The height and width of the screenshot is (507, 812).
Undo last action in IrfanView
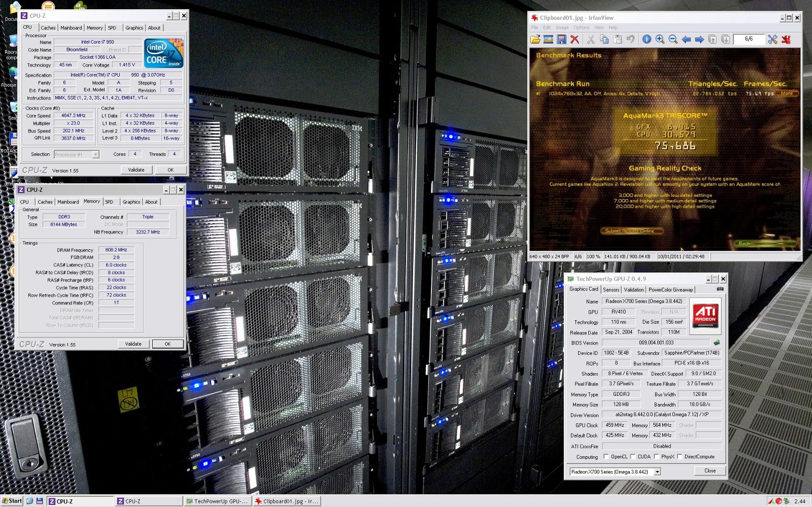(x=630, y=39)
